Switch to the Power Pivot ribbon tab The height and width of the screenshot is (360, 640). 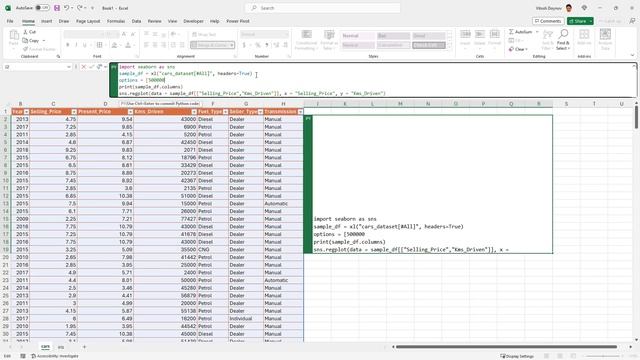coord(238,21)
